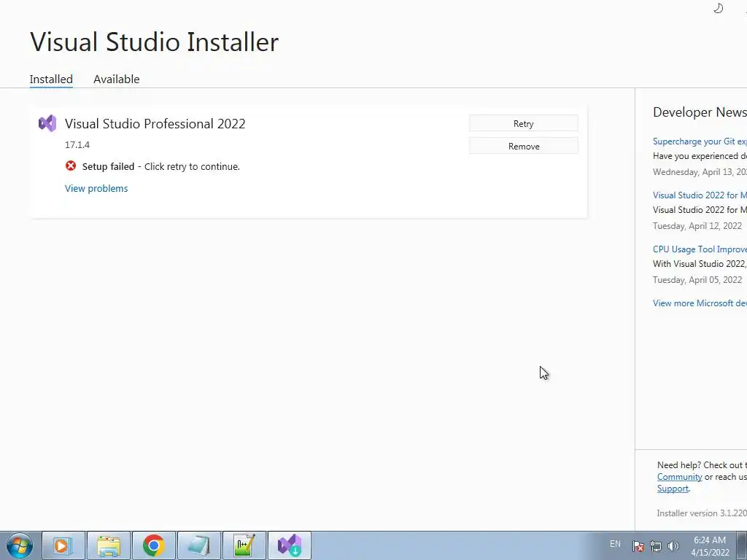Select the Installed tab
Image resolution: width=747 pixels, height=560 pixels.
[x=51, y=79]
